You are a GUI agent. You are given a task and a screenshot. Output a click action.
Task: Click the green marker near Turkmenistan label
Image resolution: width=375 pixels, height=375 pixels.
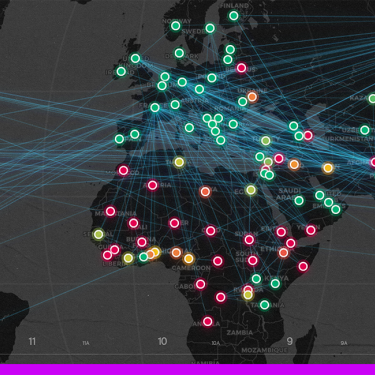click(365, 130)
